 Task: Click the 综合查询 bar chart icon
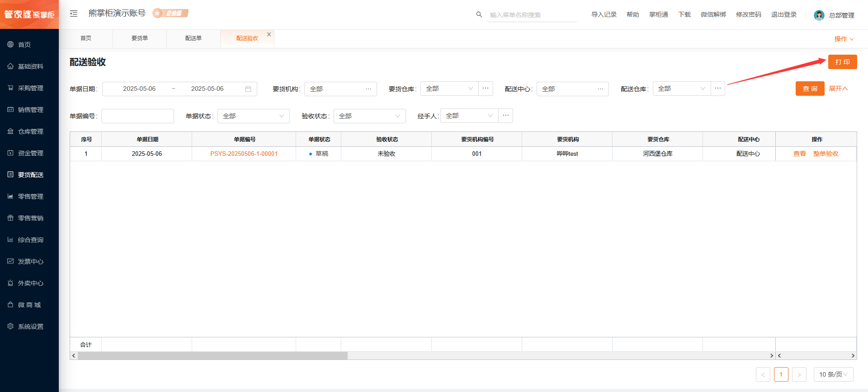click(x=10, y=239)
